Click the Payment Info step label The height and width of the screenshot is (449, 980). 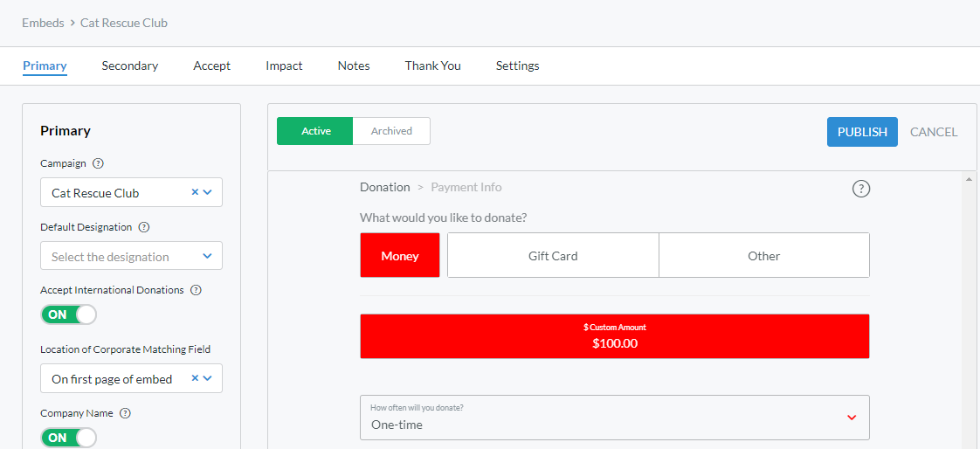(466, 187)
